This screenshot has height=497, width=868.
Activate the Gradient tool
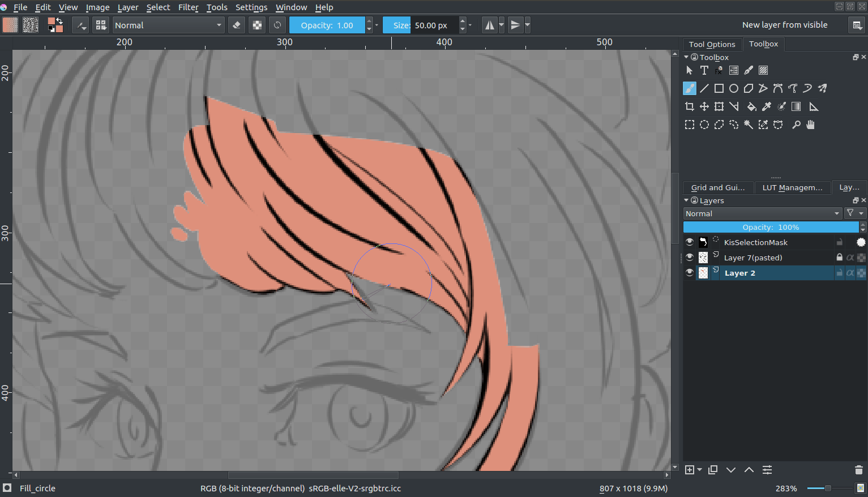(x=796, y=106)
